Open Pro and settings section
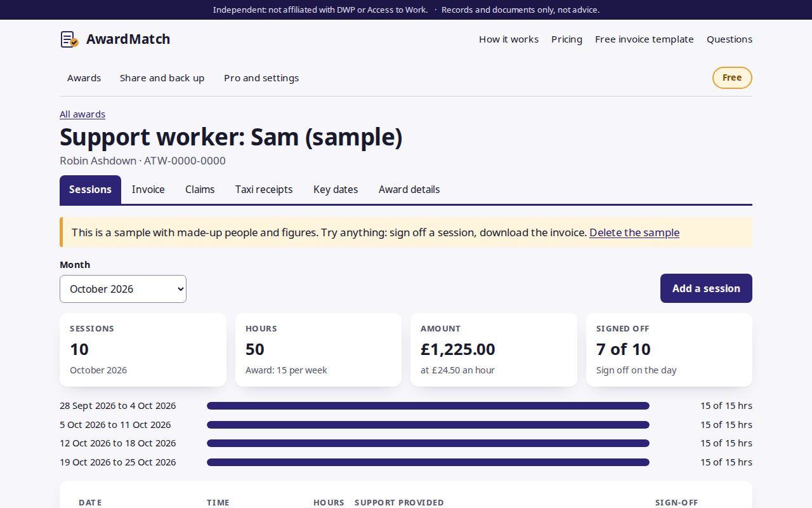 (x=261, y=78)
